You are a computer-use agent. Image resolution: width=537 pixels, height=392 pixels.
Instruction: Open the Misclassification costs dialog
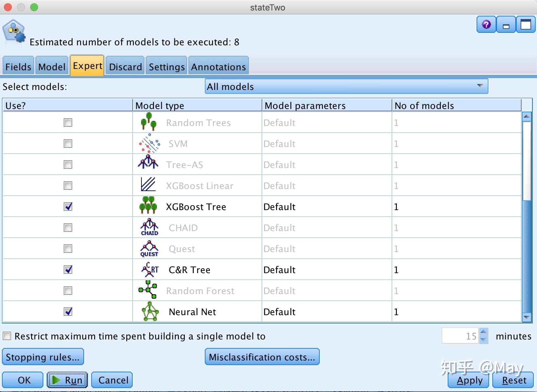[x=262, y=357]
